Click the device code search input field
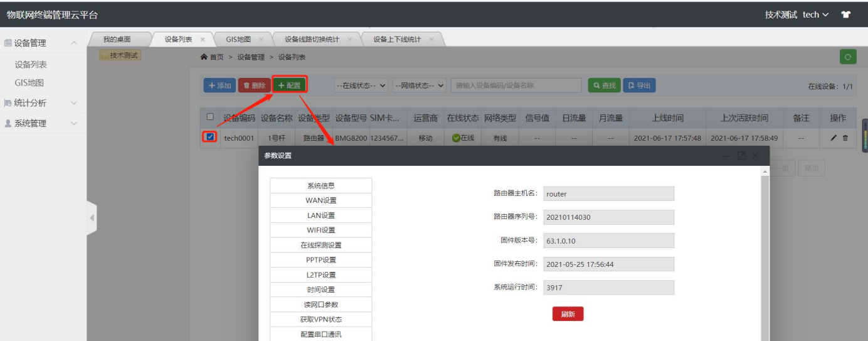868x341 pixels. tap(516, 85)
